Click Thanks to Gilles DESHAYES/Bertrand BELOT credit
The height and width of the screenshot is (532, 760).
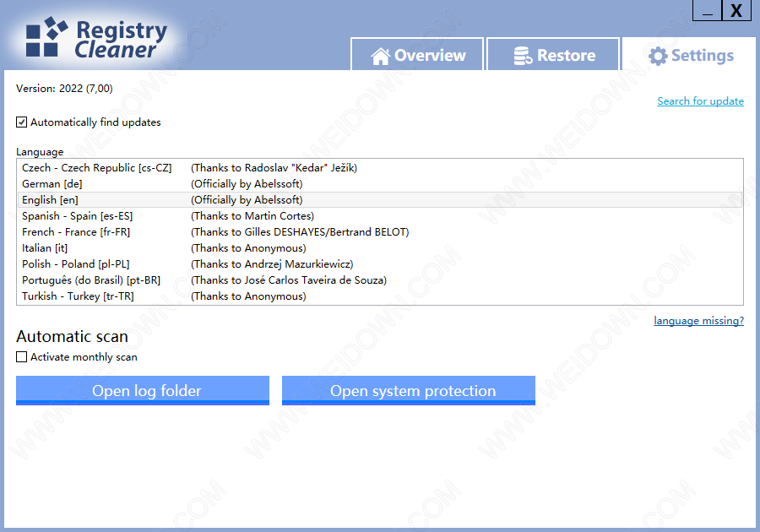[x=300, y=232]
